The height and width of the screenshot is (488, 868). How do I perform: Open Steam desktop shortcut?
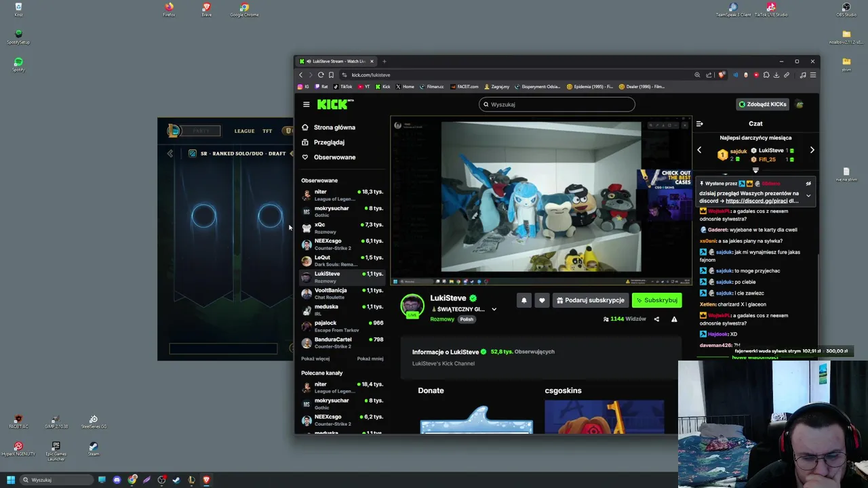pos(94,449)
